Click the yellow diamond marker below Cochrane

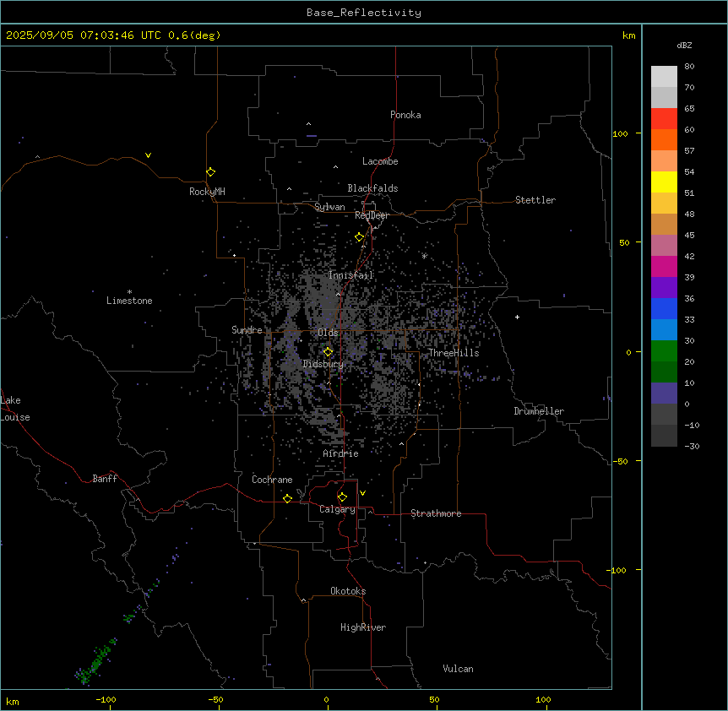(287, 498)
